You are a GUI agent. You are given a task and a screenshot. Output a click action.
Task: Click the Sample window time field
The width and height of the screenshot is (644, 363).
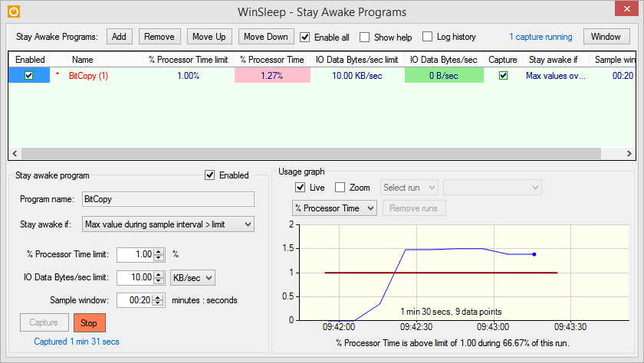point(134,300)
